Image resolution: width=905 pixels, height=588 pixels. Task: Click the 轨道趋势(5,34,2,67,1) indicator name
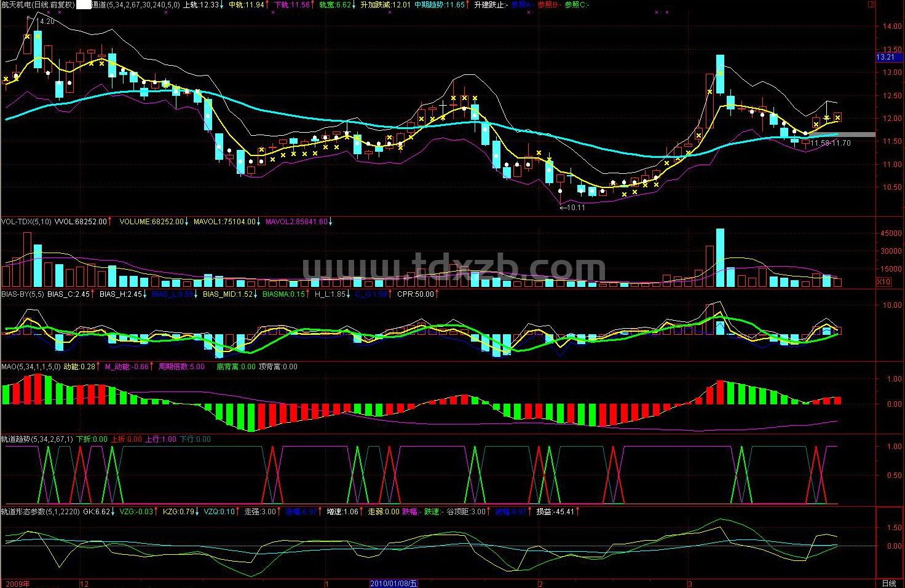pyautogui.click(x=37, y=439)
